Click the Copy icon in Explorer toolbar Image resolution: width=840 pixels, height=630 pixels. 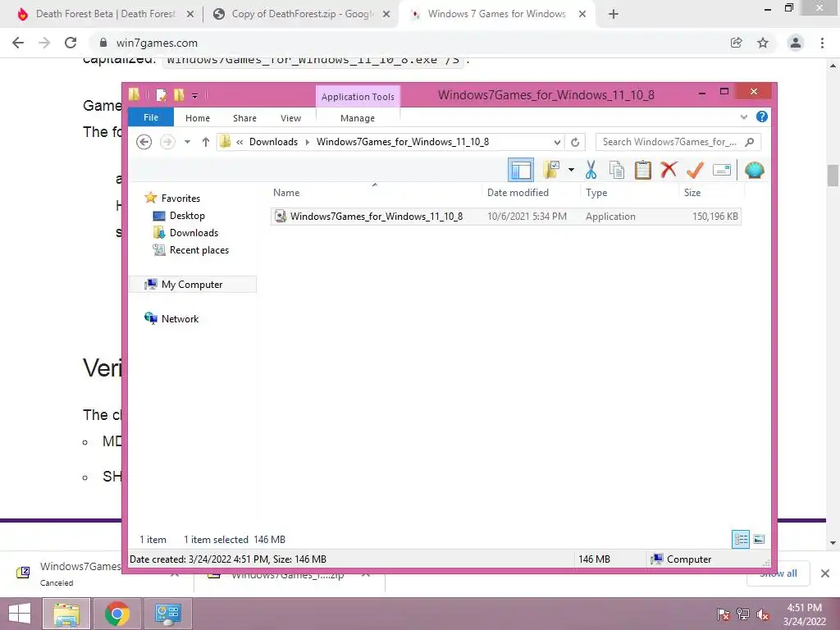pos(617,170)
